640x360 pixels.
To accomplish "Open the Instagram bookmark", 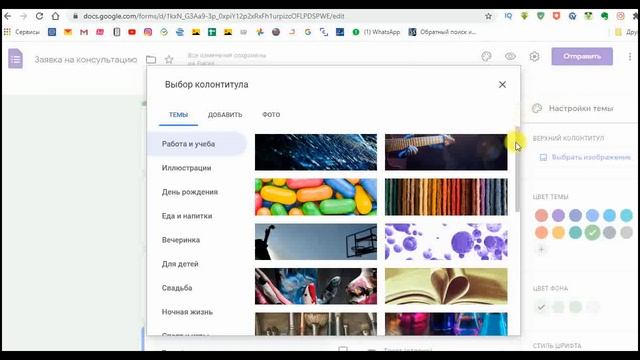I will tap(148, 32).
